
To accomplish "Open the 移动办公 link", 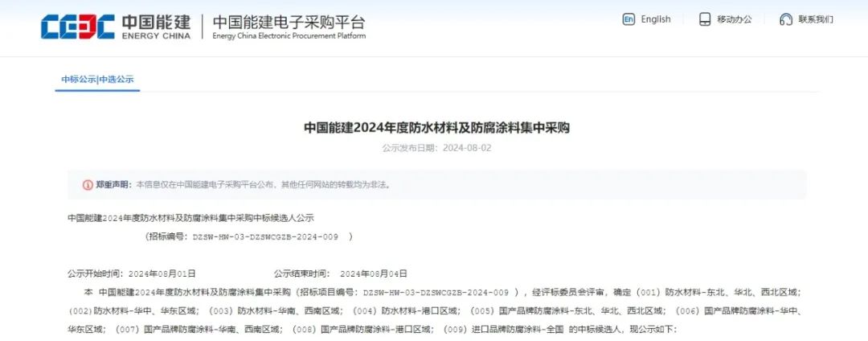I will pyautogui.click(x=735, y=19).
